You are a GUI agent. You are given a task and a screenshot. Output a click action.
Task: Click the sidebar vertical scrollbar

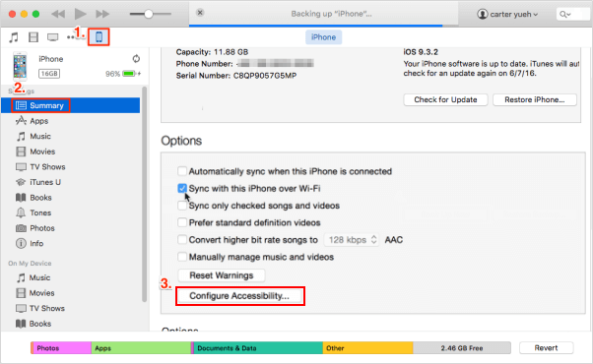[144, 194]
